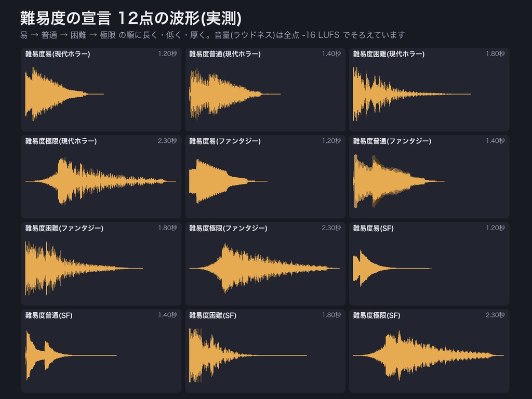
Task: Click the 1.80秒 duration on 難易度困難(SF)
Action: coord(331,315)
